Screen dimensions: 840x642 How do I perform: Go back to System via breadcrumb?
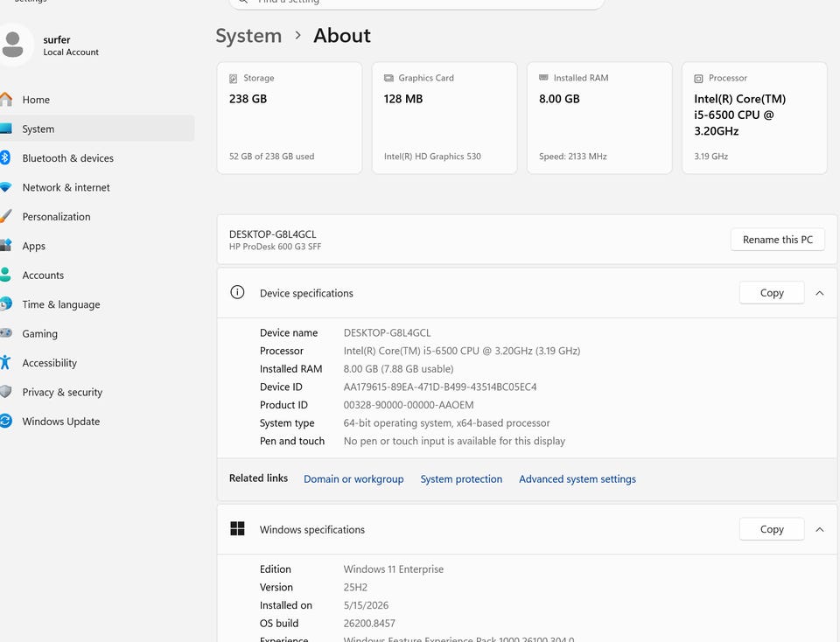[x=248, y=36]
